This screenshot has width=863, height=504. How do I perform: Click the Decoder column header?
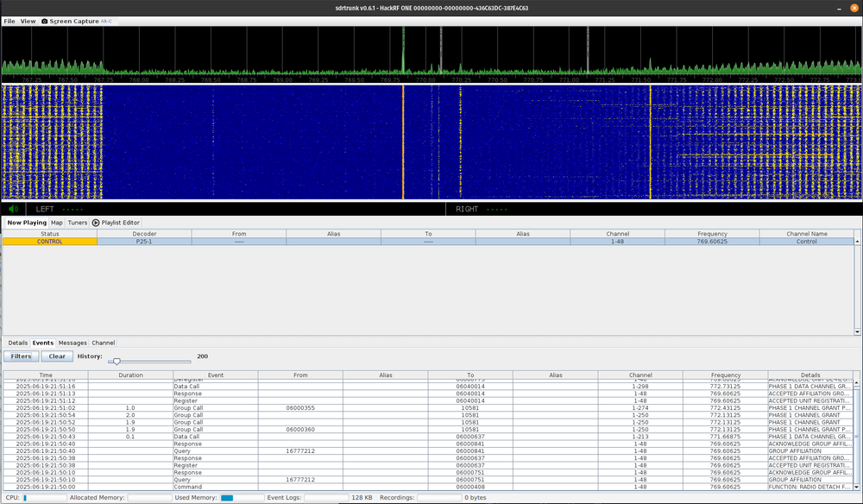click(144, 234)
